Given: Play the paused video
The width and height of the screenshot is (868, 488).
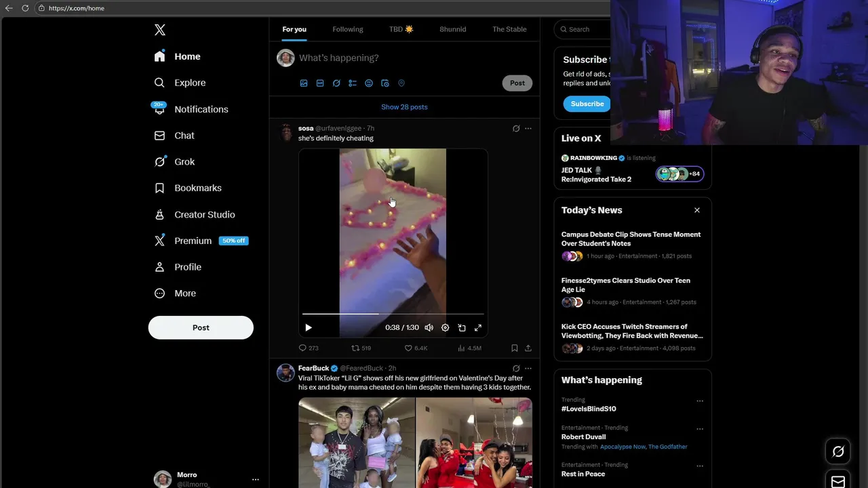Looking at the screenshot, I should click(x=309, y=327).
